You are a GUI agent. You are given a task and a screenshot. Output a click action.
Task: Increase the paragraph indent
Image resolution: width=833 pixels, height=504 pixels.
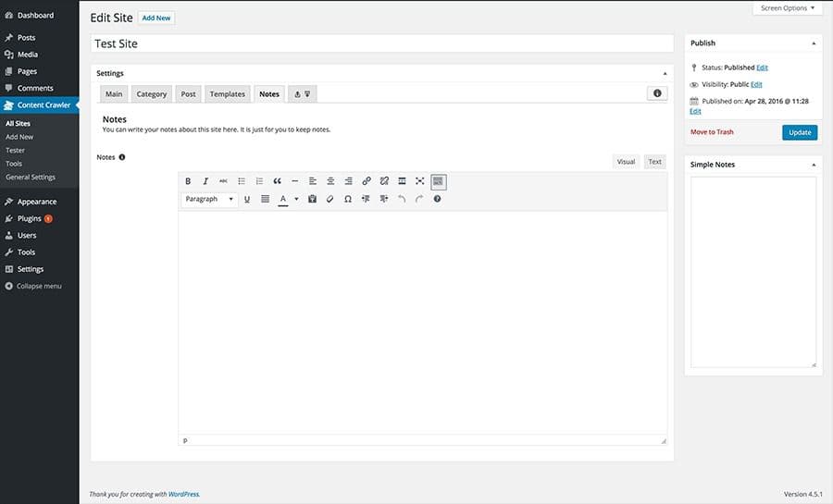(383, 199)
